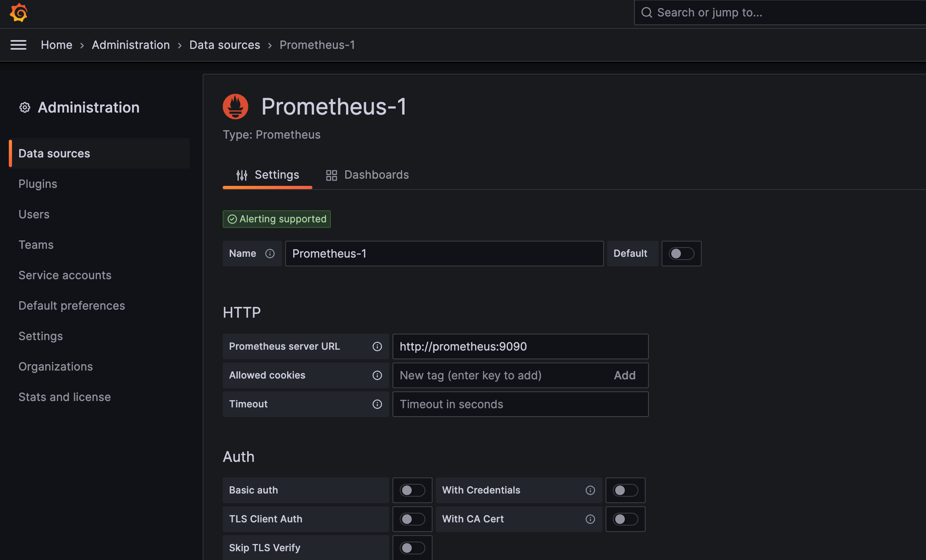Click the HTTP section heading

click(x=242, y=312)
